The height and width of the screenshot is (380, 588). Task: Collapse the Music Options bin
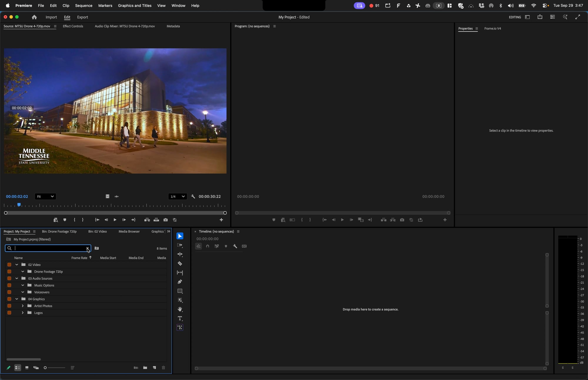[23, 285]
